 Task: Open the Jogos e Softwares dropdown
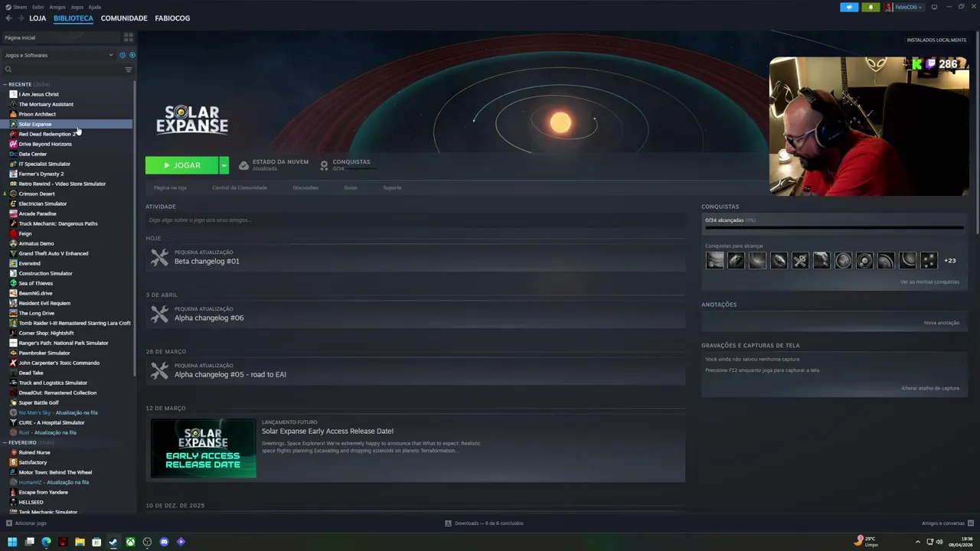(x=58, y=55)
